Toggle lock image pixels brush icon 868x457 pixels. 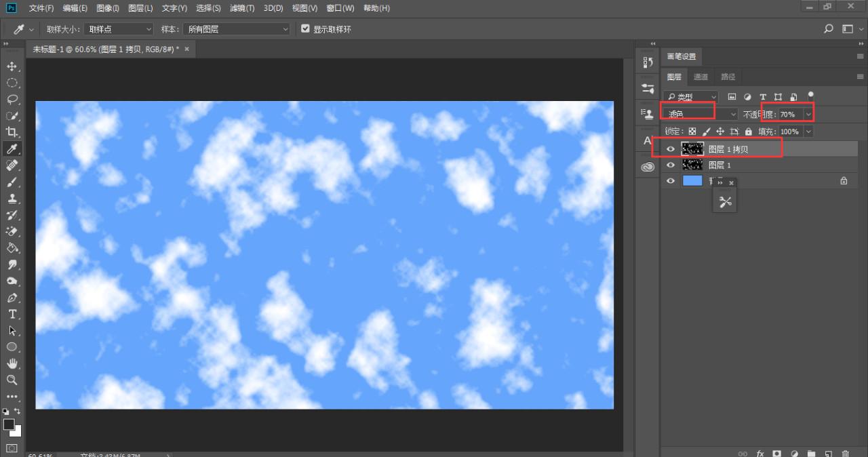(706, 132)
